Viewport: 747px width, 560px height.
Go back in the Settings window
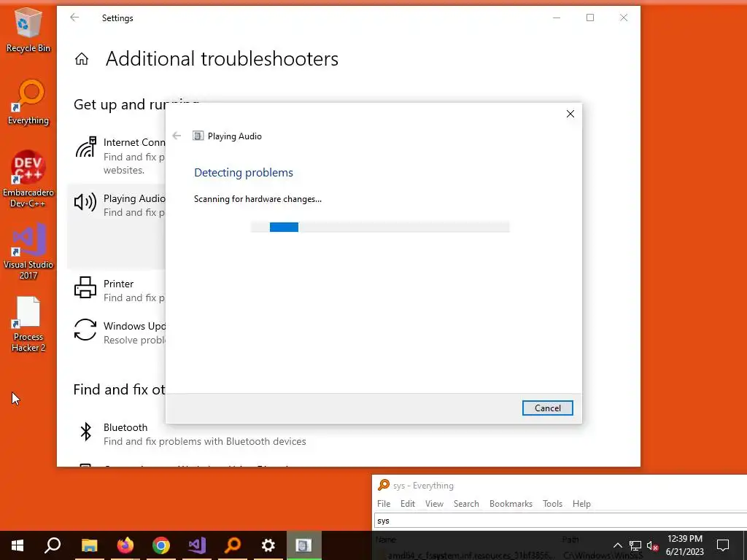coord(74,17)
